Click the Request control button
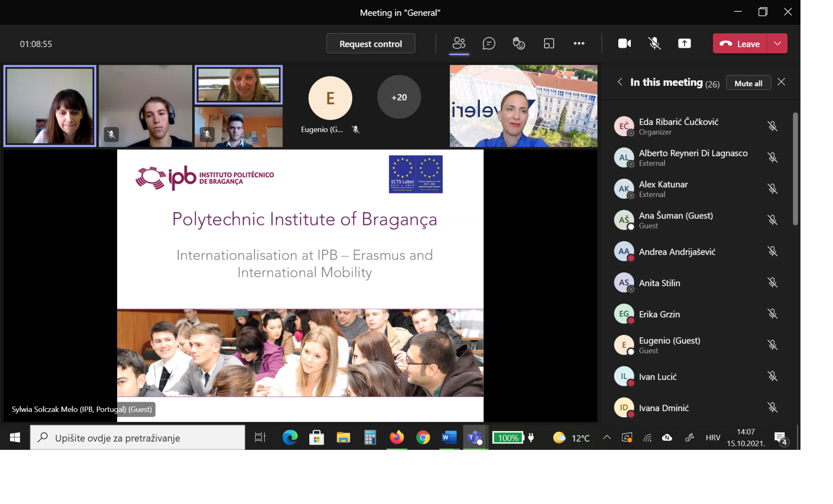Viewport: 833px width, 504px height. 371,44
